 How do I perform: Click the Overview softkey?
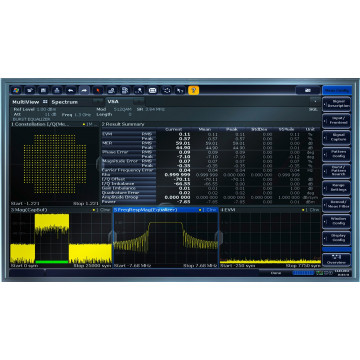[x=337, y=259]
